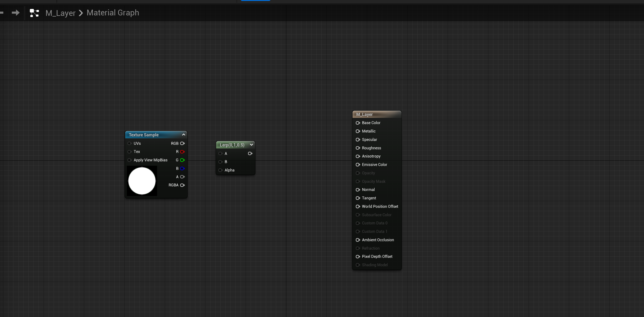Click the blue B output pin
Viewport: 644px width, 317px height.
click(x=182, y=169)
